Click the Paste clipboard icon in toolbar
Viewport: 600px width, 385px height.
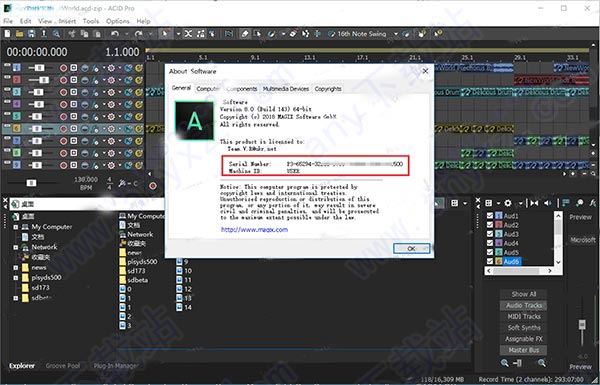pyautogui.click(x=97, y=34)
